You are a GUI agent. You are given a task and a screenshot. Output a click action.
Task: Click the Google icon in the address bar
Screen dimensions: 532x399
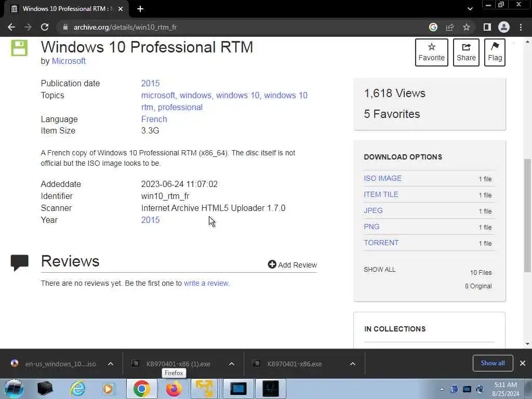click(433, 27)
